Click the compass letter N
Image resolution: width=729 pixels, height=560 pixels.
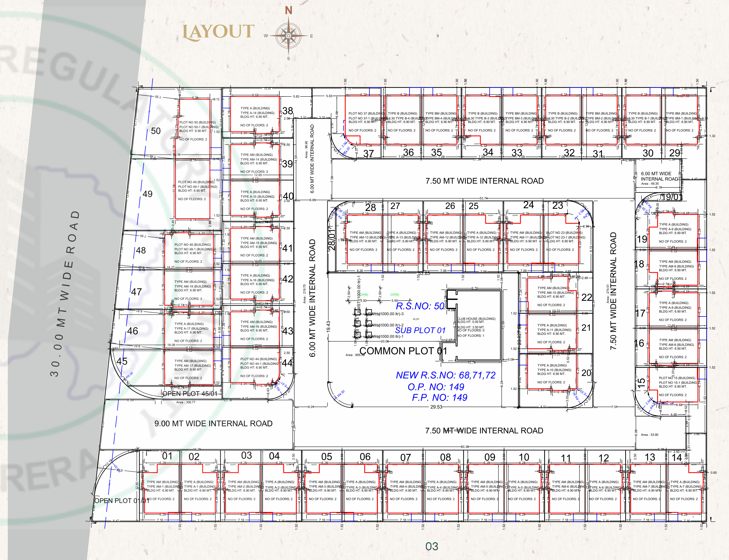pyautogui.click(x=289, y=11)
